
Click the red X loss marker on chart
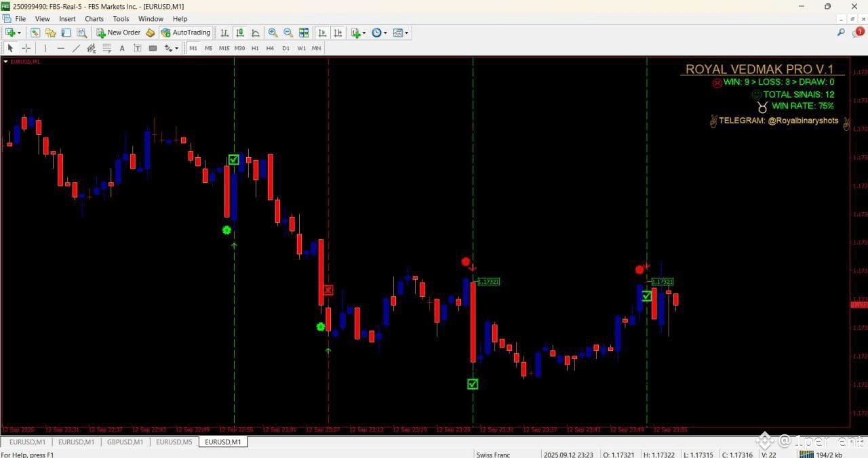[x=328, y=290]
